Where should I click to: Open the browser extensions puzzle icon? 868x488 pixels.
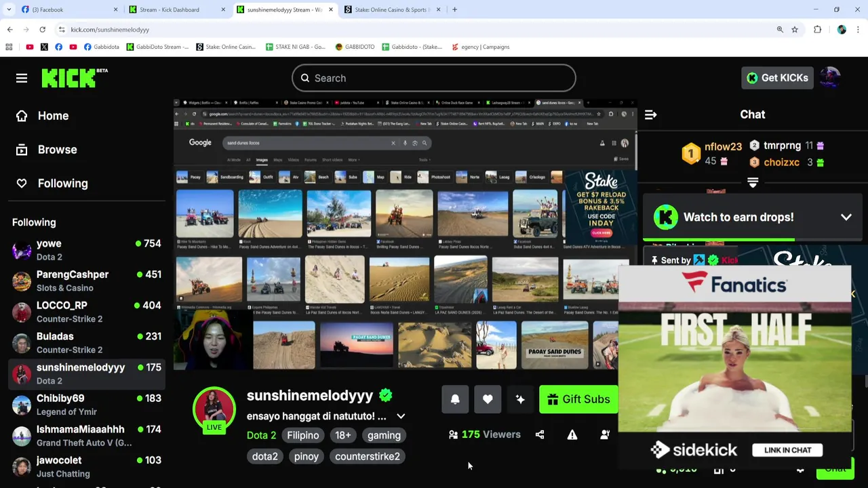[x=817, y=30]
